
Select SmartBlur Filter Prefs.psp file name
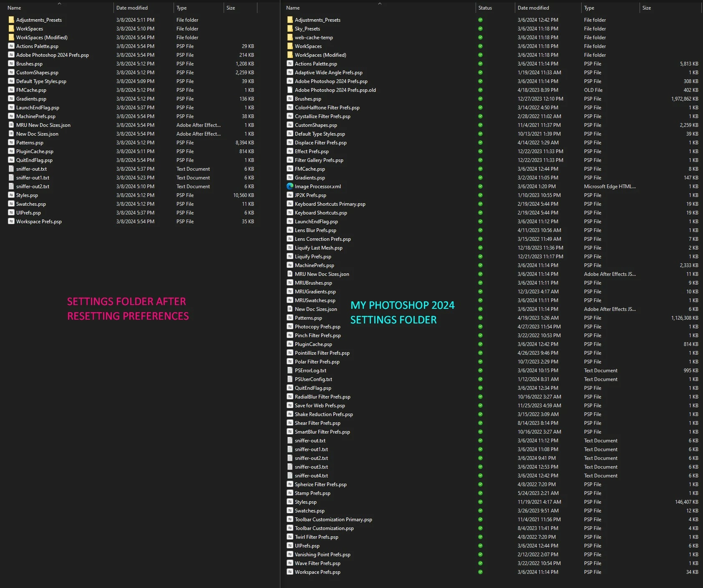(323, 432)
